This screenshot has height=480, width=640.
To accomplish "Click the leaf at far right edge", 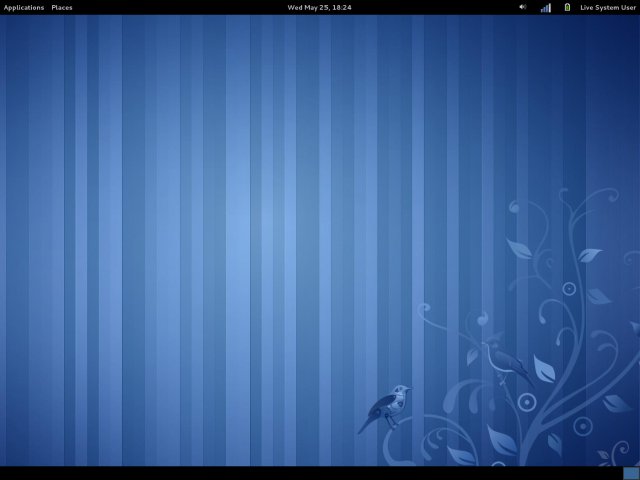I will coord(630,328).
